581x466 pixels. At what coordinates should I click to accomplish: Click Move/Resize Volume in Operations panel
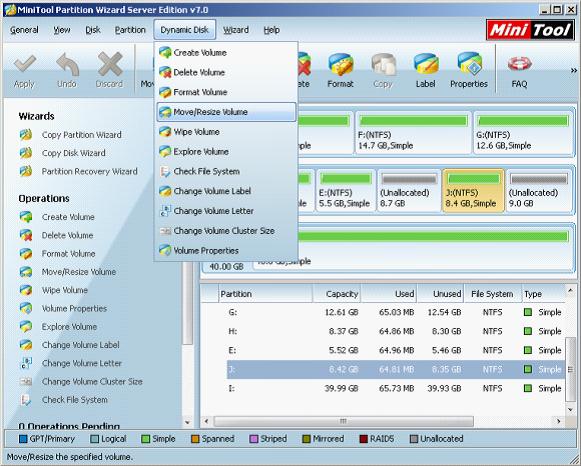pyautogui.click(x=67, y=272)
